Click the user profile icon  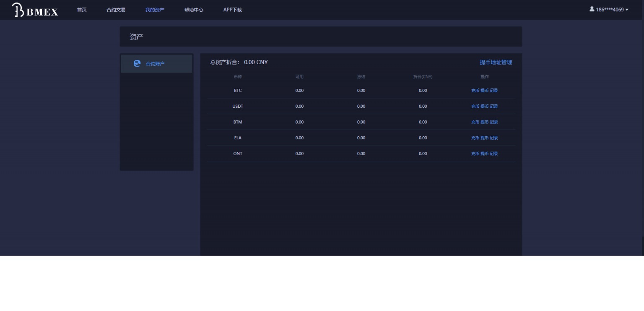[592, 9]
